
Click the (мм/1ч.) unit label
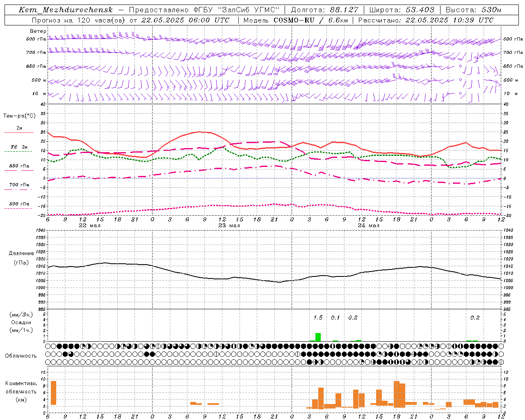pos(21,330)
